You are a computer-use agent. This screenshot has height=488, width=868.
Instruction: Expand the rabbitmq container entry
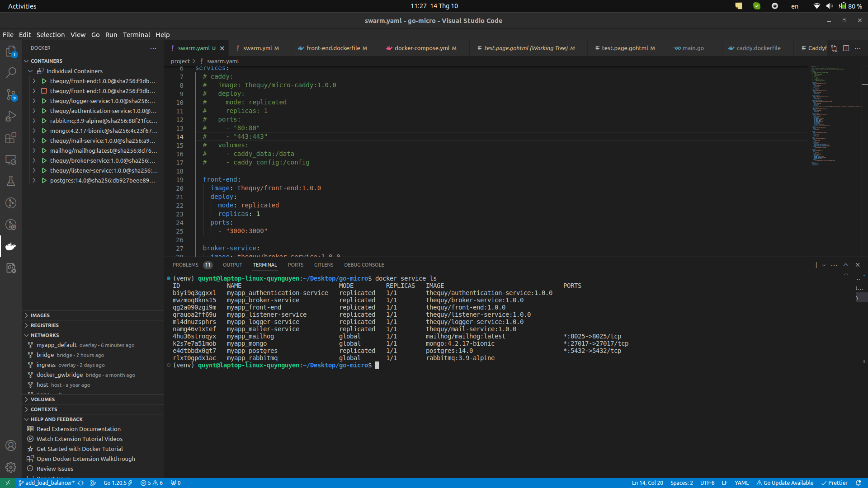click(34, 121)
